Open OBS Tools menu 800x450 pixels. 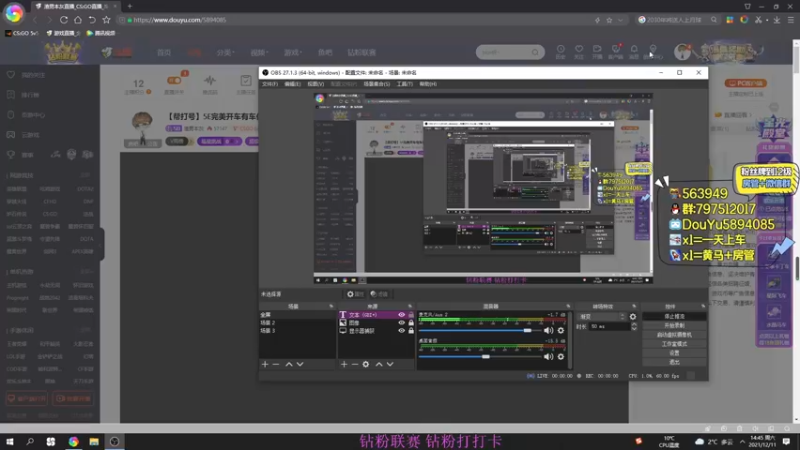coord(405,84)
